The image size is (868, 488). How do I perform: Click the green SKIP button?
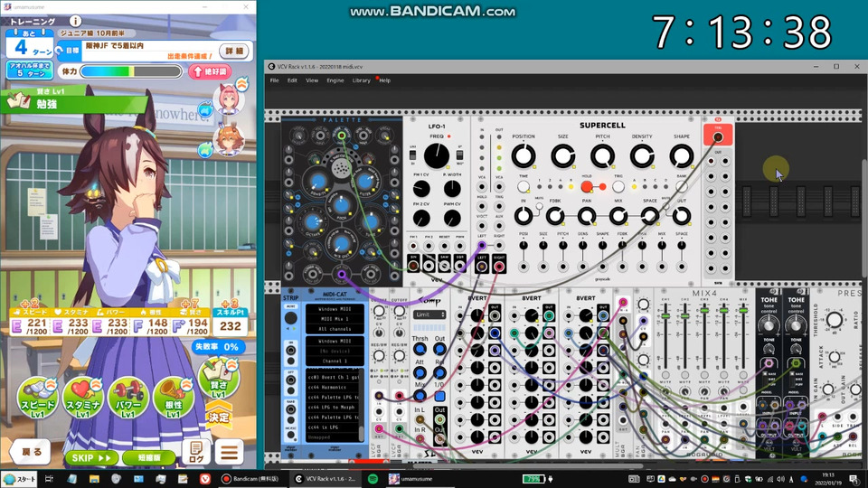[91, 457]
